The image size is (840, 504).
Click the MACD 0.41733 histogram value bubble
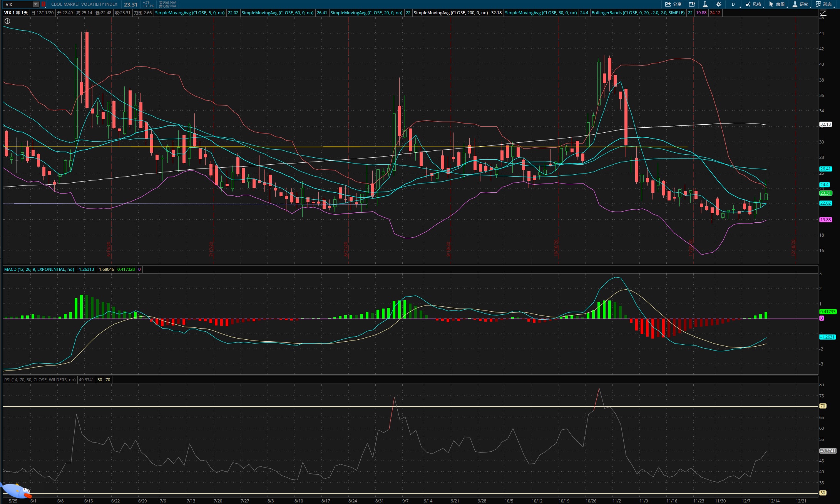tap(828, 312)
